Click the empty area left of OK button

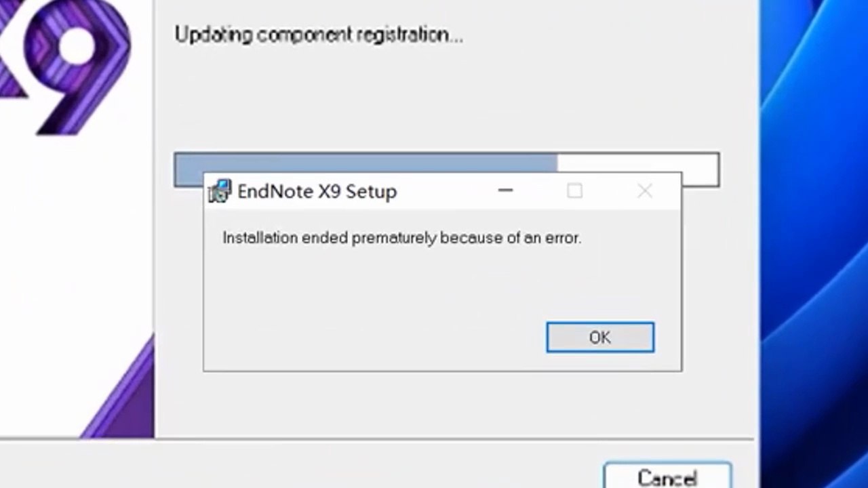point(373,337)
